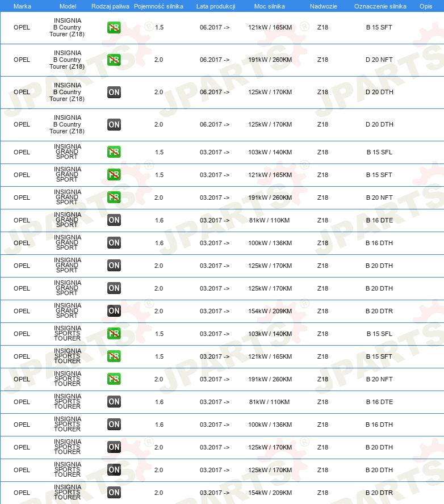Click the Nadwozie column header
Screen dimensions: 444x504
click(x=324, y=6)
